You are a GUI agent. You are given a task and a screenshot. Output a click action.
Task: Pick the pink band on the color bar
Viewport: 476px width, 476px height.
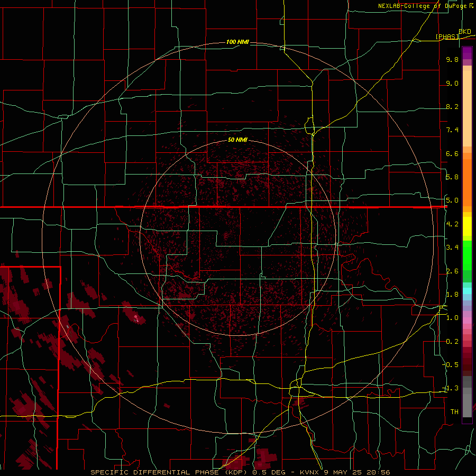(x=467, y=321)
